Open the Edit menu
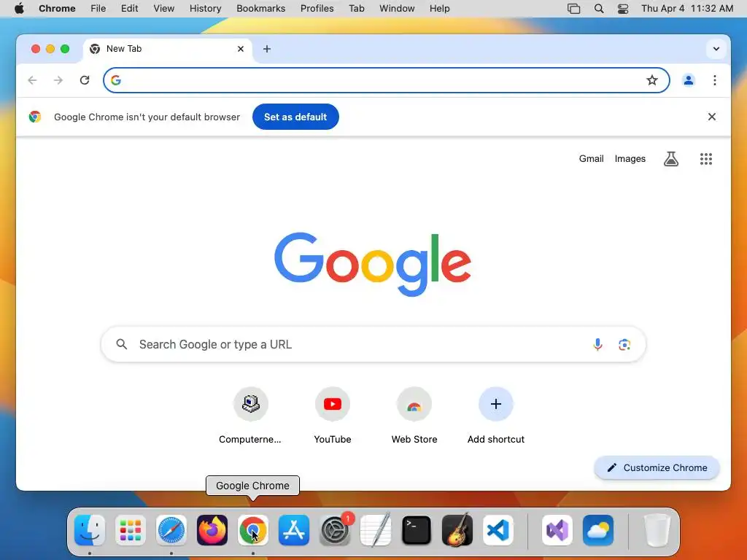The width and height of the screenshot is (747, 560). pos(129,9)
